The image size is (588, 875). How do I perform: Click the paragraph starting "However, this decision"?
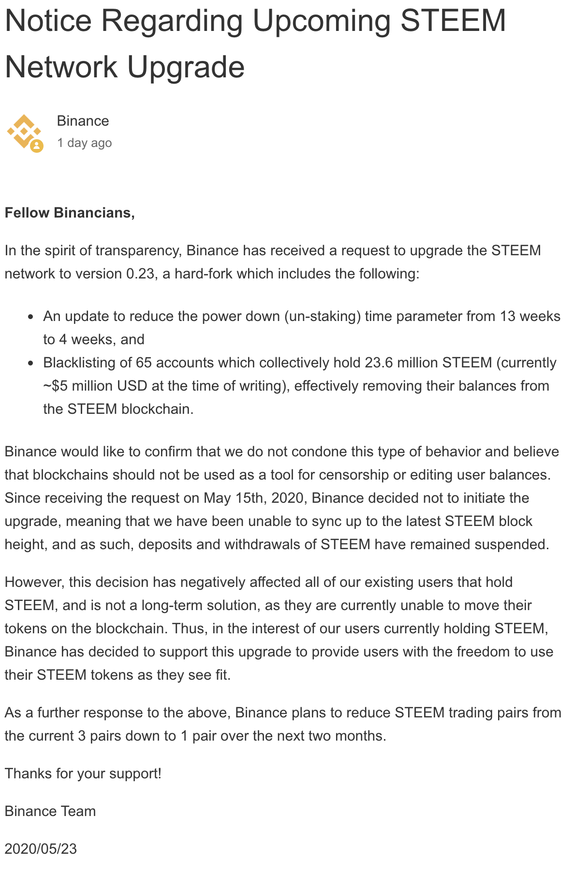(279, 628)
